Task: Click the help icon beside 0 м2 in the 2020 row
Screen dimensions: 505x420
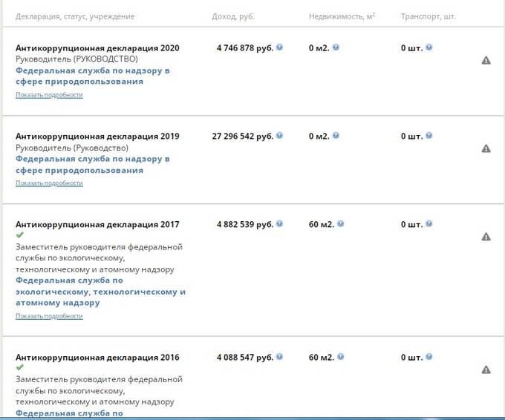Action: pyautogui.click(x=336, y=47)
